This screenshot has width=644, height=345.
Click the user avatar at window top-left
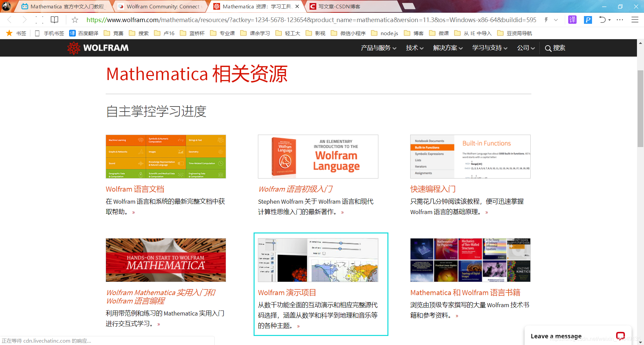click(x=6, y=6)
